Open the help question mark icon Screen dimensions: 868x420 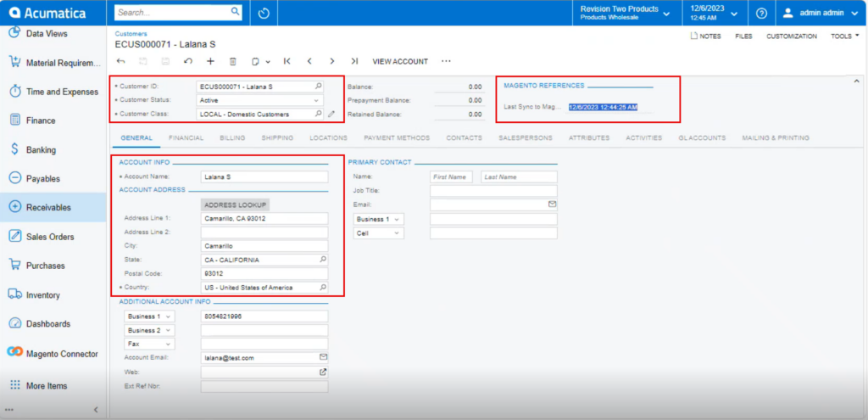[761, 13]
